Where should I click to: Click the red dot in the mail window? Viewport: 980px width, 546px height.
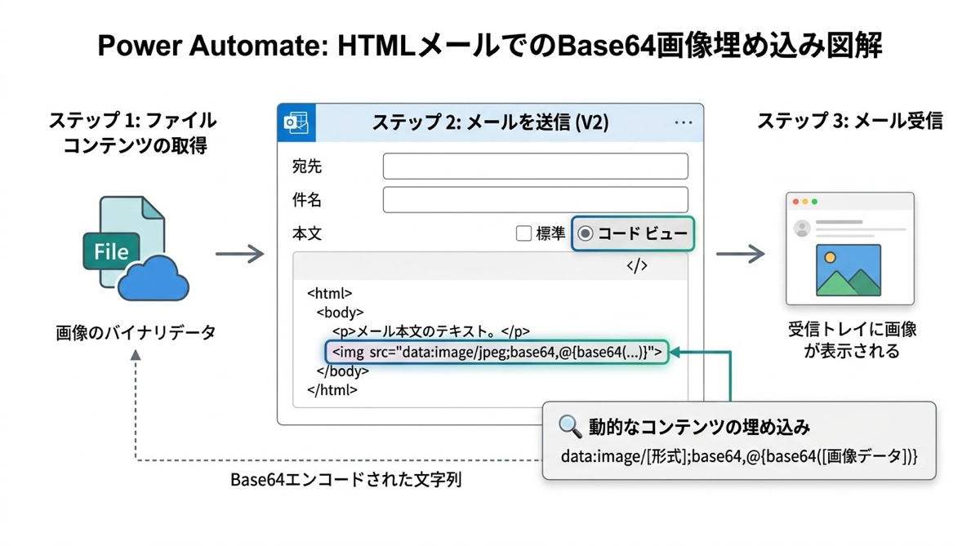[x=794, y=202]
